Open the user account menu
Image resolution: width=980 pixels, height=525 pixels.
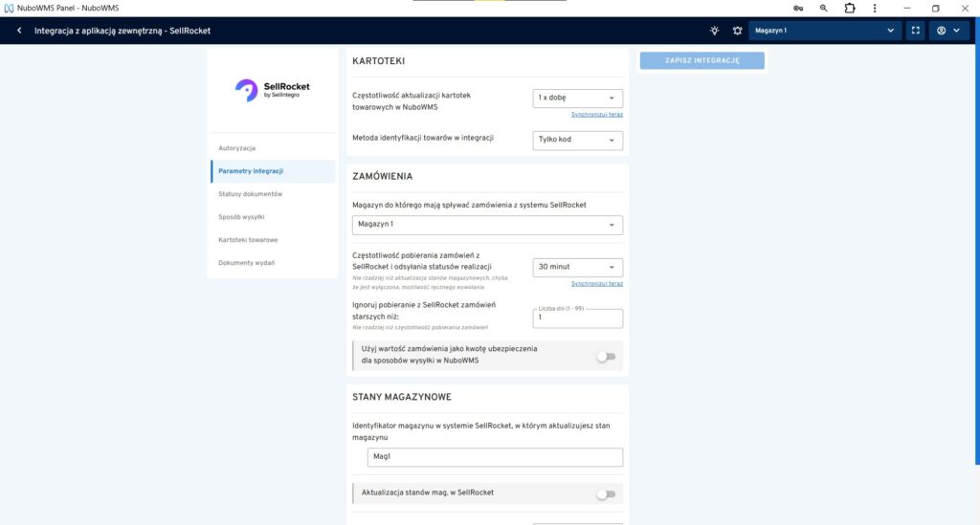pos(947,31)
